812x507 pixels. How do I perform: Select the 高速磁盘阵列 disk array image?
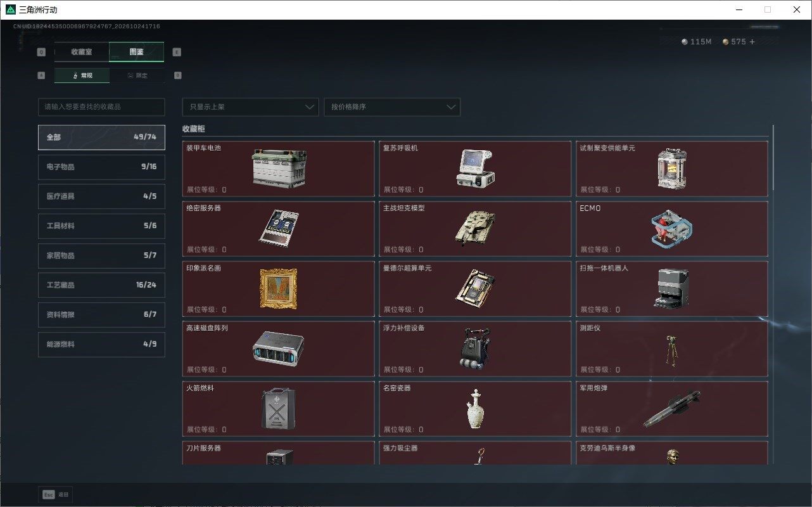point(278,349)
